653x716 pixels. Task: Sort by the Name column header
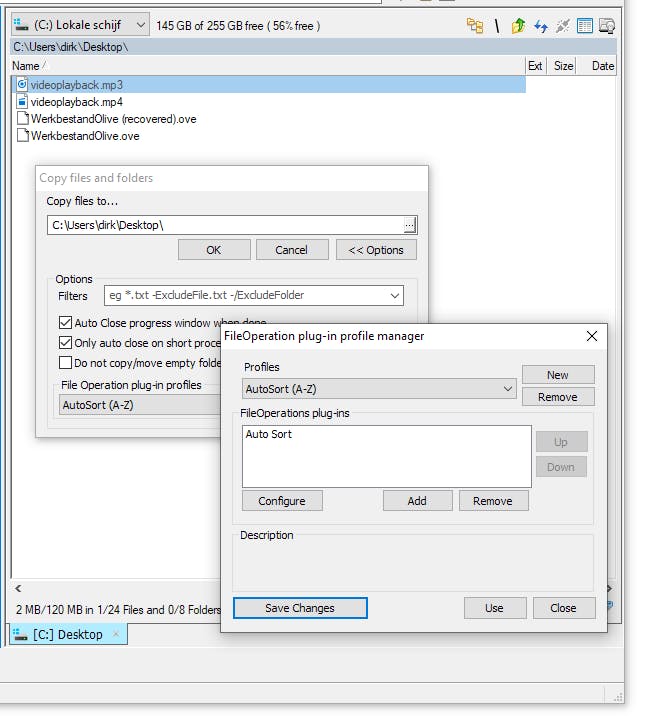(x=267, y=66)
